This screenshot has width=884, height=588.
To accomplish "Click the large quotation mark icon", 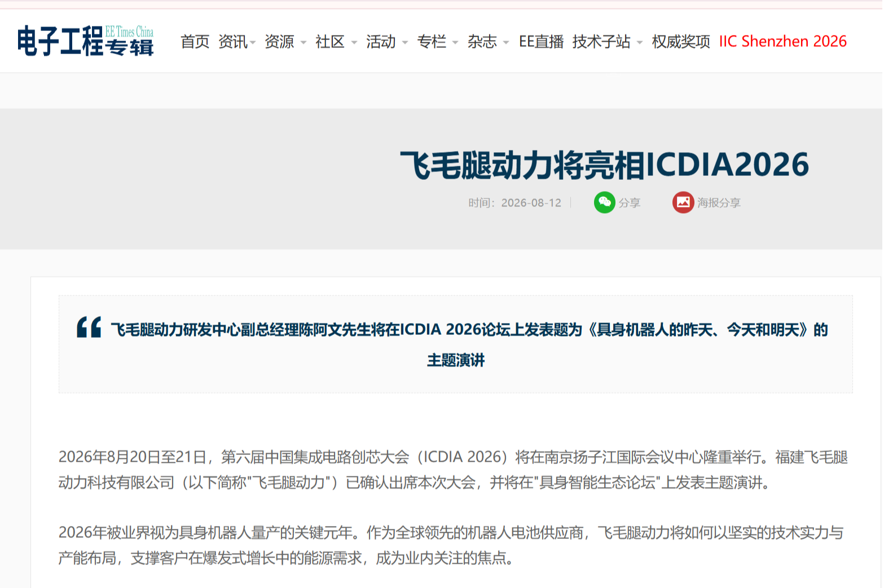I will [x=89, y=327].
